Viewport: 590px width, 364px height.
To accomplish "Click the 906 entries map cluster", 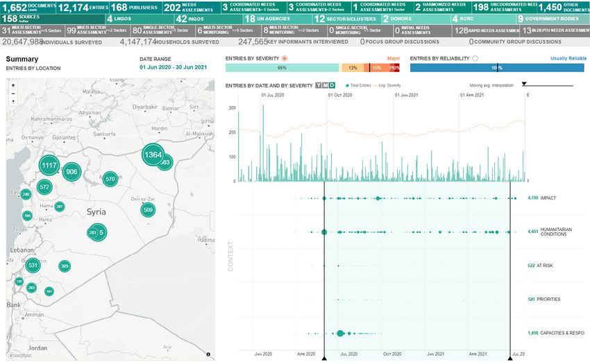I will point(71,171).
